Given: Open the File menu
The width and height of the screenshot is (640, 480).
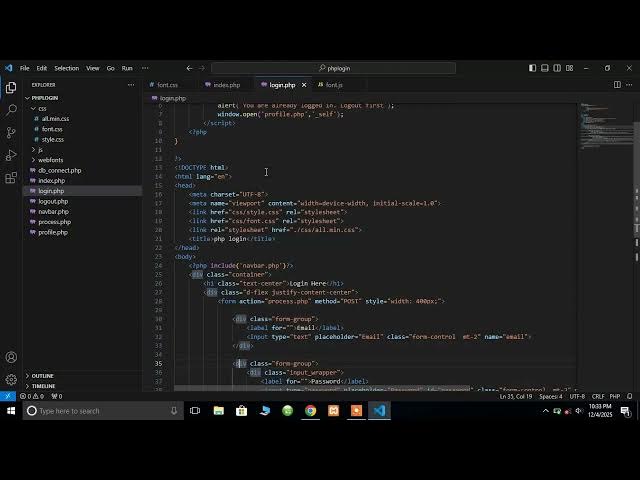Looking at the screenshot, I should point(24,68).
